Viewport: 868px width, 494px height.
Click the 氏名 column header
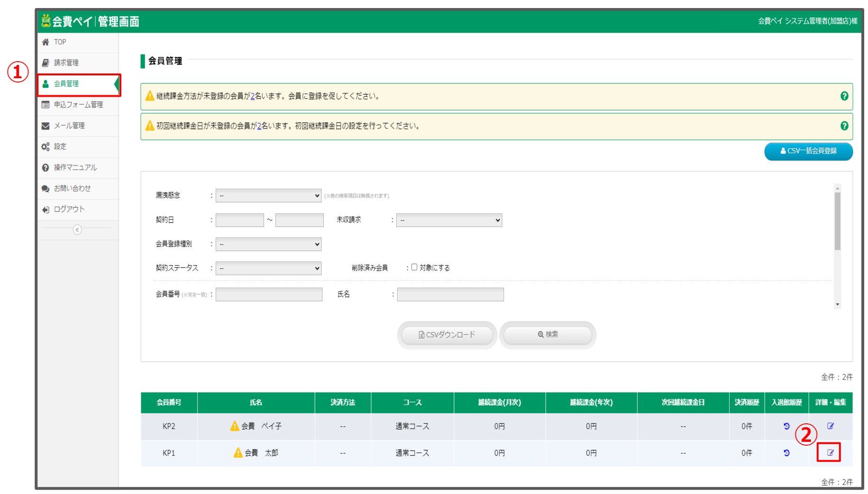256,403
